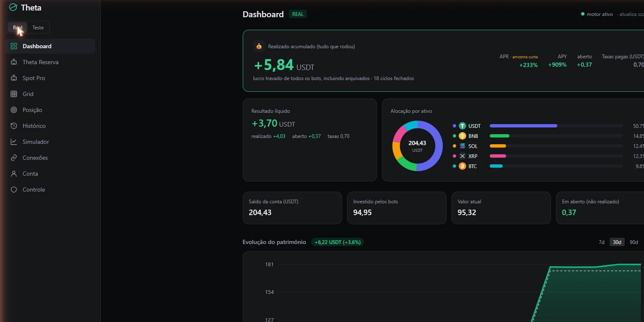Go to the Histórico page
The image size is (644, 322).
[50, 126]
